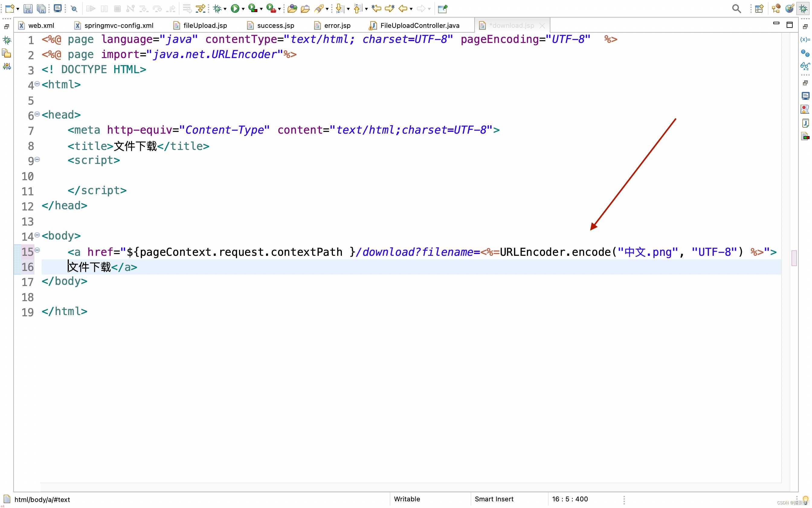Viewport: 812px width, 508px height.
Task: Click the Open Task folder icon
Action: [305, 8]
